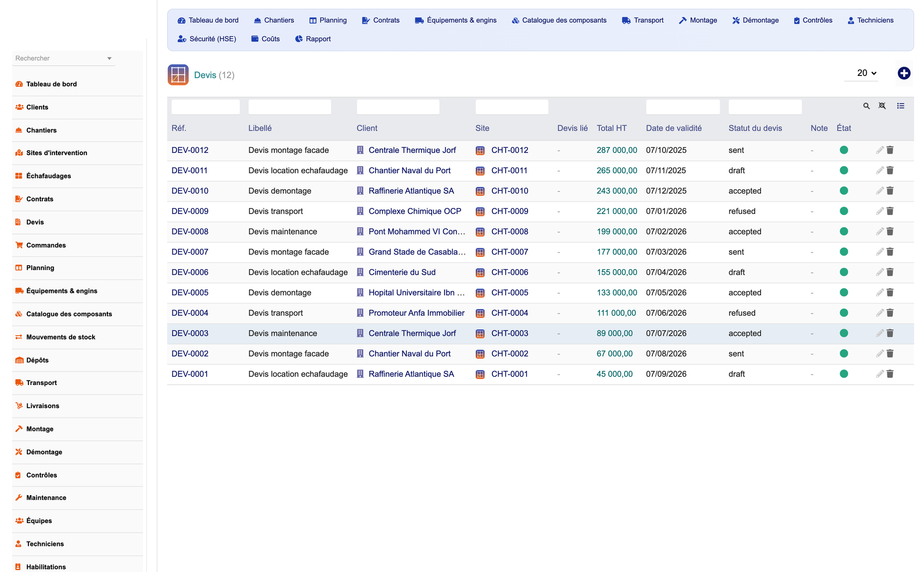Click the Client filter input field

coord(398,107)
